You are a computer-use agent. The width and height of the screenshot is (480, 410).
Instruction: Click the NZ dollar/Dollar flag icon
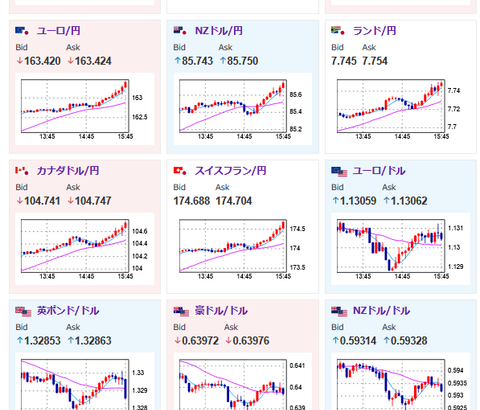[339, 312]
